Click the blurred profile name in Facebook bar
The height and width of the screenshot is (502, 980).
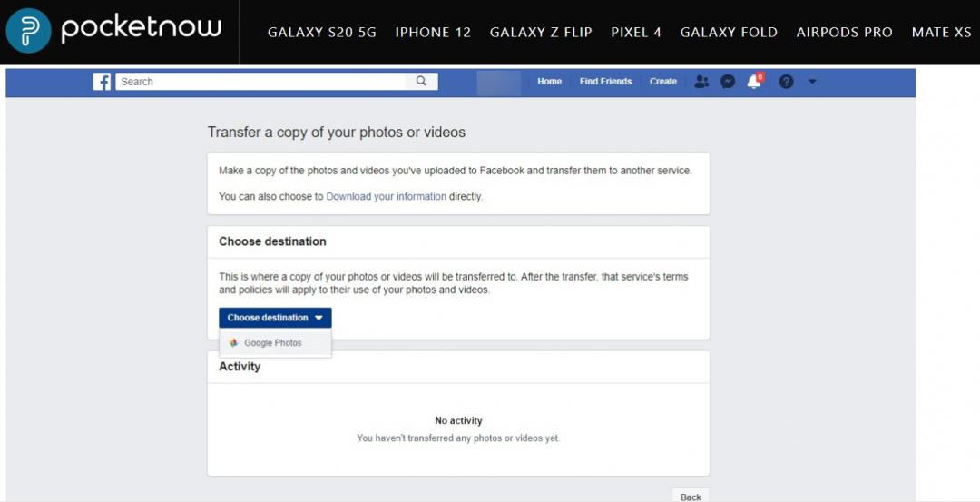tap(499, 82)
